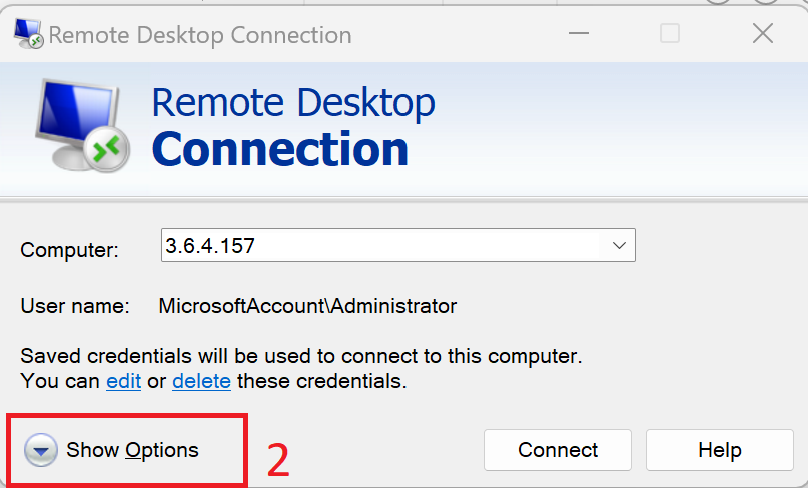
Task: Start the session with the Connect button
Action: click(x=558, y=450)
